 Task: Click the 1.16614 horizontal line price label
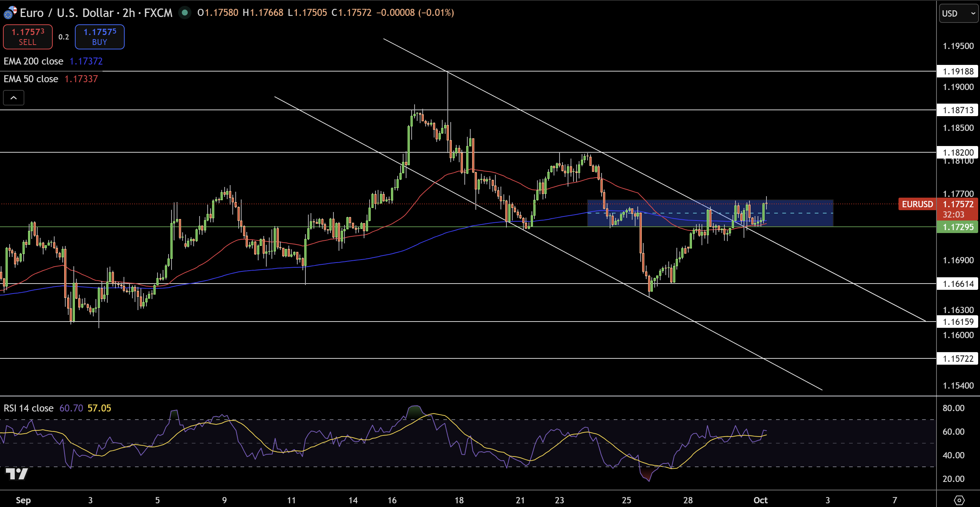[x=958, y=284]
